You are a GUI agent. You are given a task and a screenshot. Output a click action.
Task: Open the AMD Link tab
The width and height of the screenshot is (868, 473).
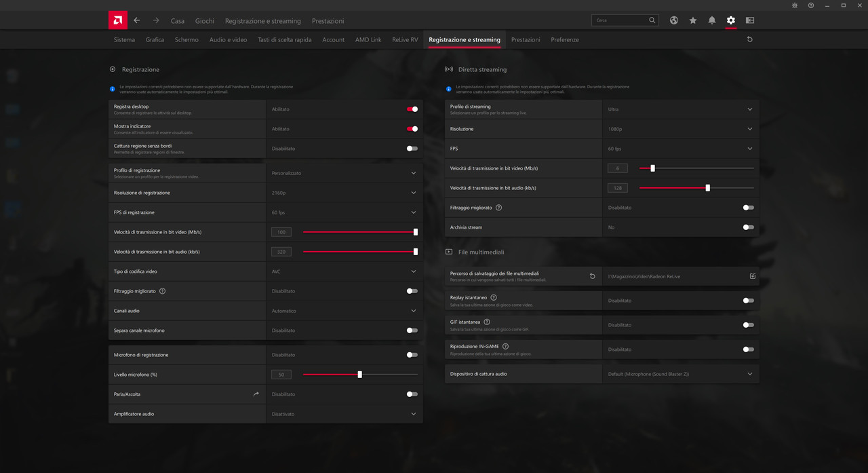[368, 40]
